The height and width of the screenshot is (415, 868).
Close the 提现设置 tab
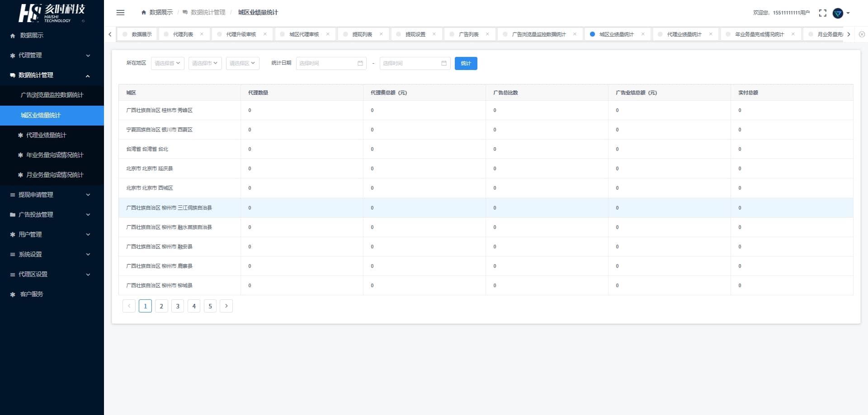pyautogui.click(x=434, y=34)
